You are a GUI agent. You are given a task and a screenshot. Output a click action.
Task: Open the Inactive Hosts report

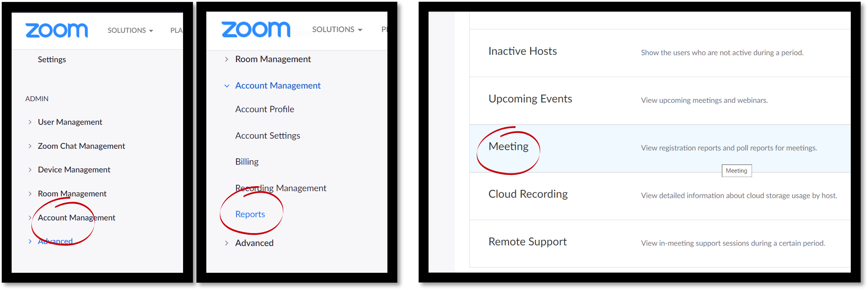click(523, 51)
